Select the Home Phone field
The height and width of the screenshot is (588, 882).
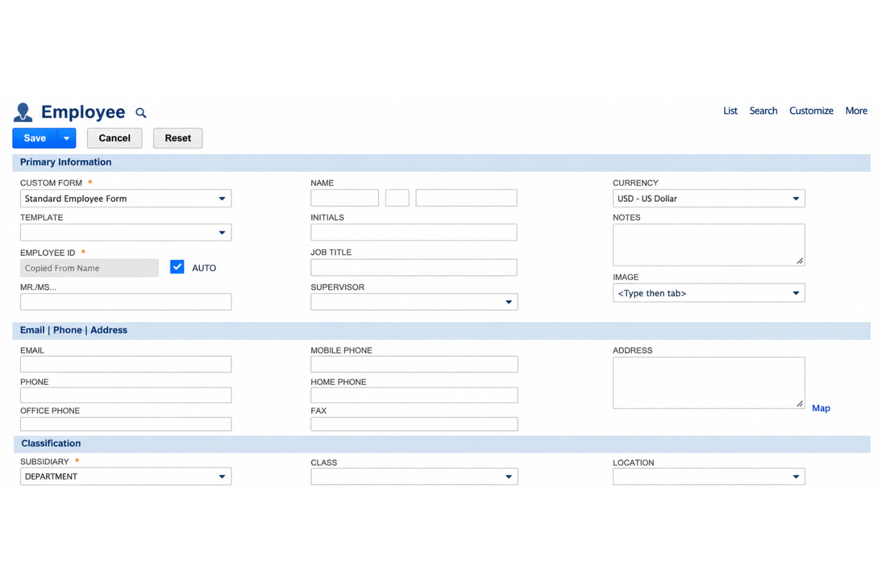click(414, 395)
